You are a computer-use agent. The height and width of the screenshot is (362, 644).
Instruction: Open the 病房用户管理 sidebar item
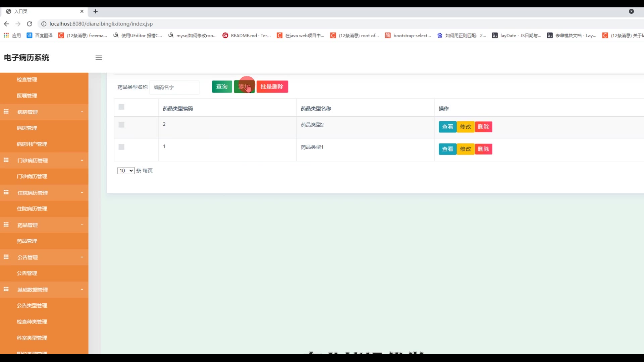click(32, 144)
